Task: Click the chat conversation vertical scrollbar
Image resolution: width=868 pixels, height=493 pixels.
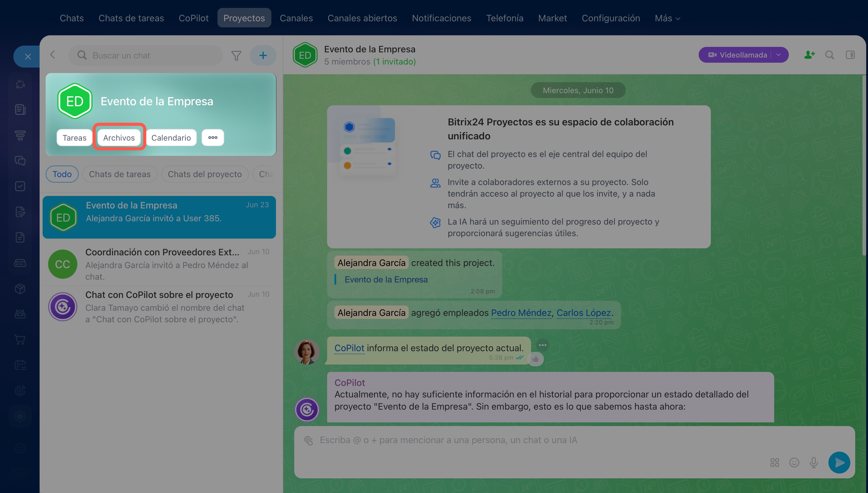Action: (x=864, y=166)
